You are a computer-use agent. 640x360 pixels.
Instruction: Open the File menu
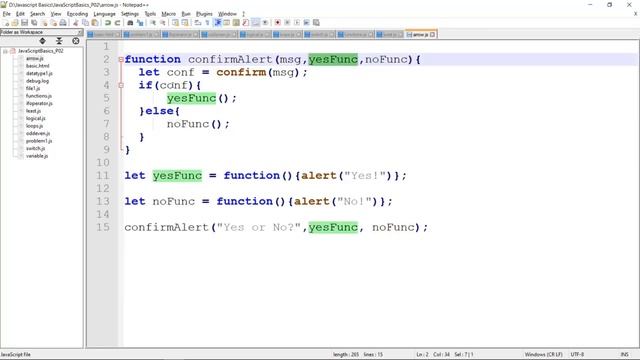click(7, 14)
